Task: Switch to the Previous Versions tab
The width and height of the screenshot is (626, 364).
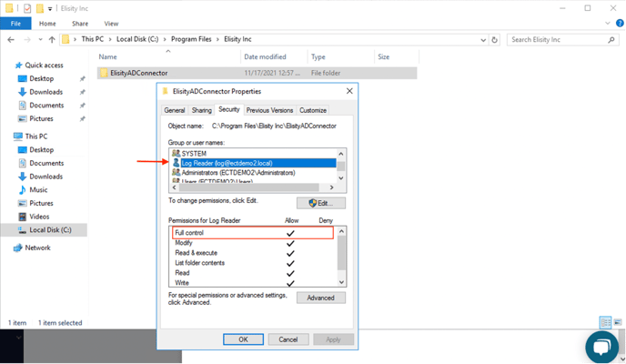Action: point(269,110)
